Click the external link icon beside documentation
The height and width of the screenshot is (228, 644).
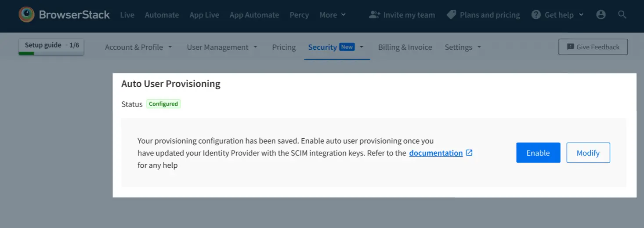click(x=469, y=153)
